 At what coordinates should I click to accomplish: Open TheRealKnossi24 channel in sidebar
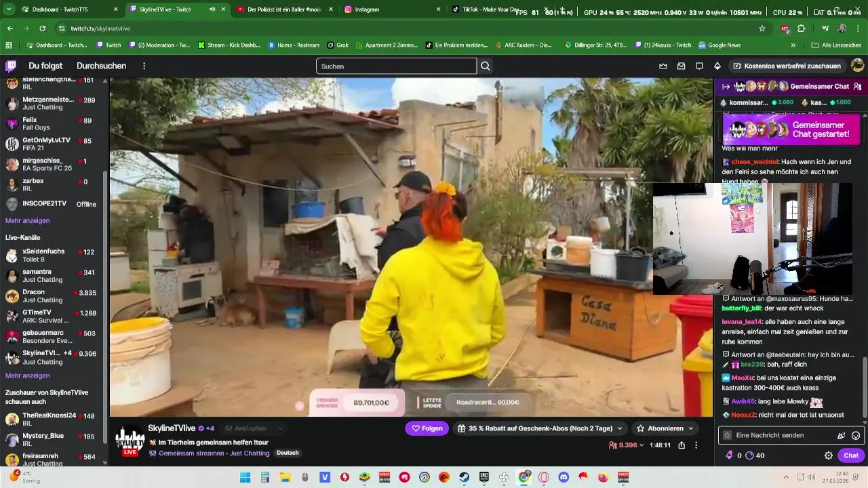click(52, 419)
